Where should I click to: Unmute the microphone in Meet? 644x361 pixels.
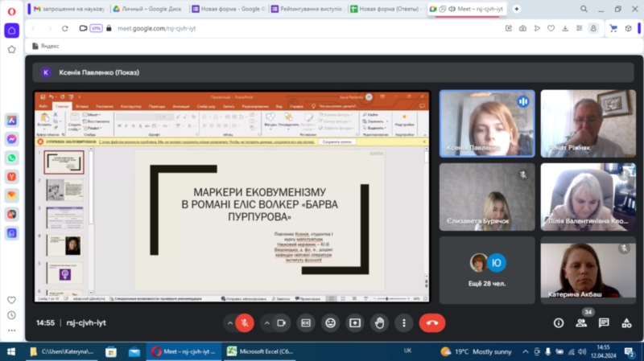(x=246, y=322)
